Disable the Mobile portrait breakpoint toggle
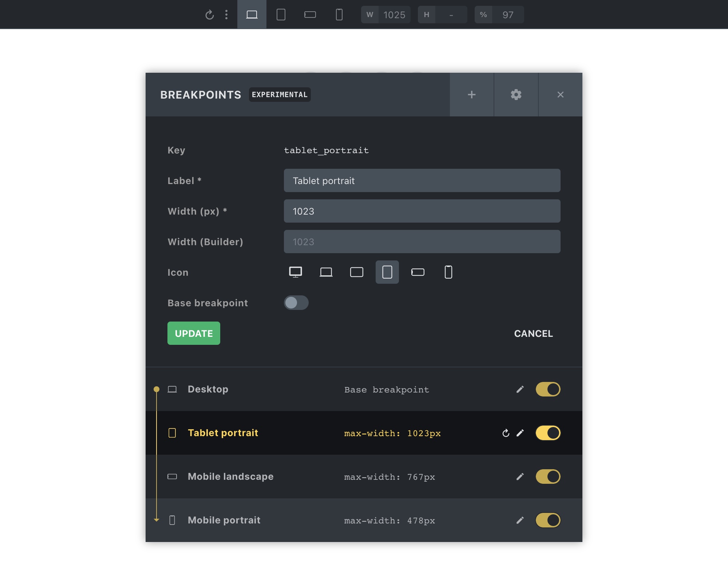Screen dimensions: 728x582 pyautogui.click(x=548, y=520)
